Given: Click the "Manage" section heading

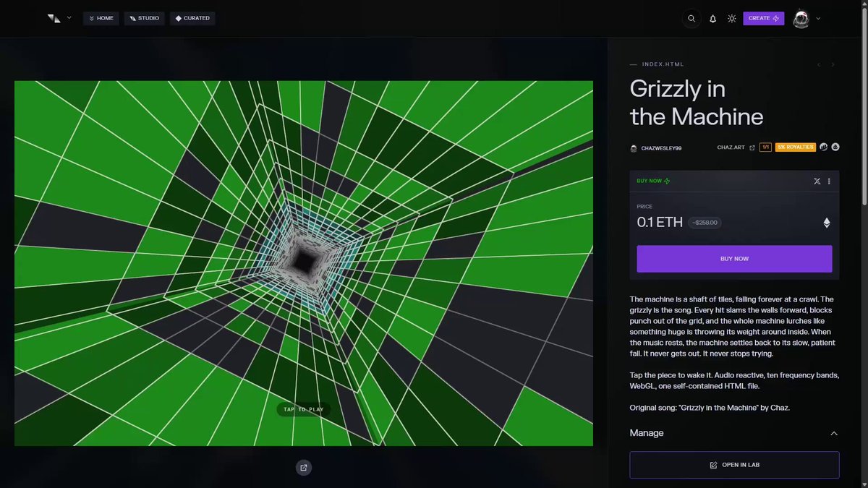Looking at the screenshot, I should [x=647, y=433].
